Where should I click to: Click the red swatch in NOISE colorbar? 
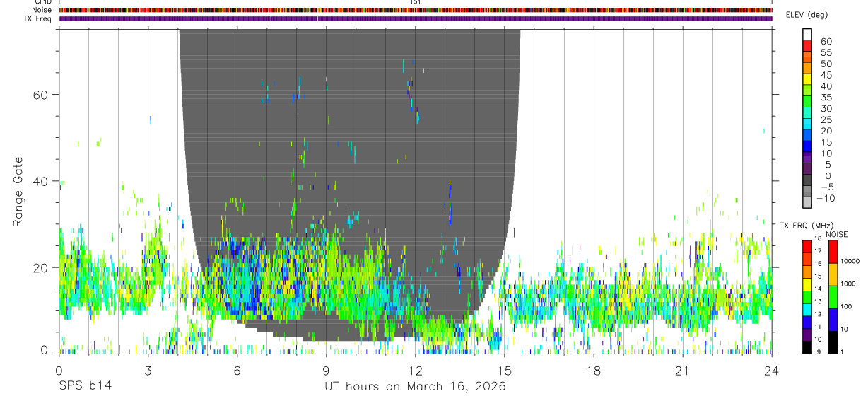[833, 251]
